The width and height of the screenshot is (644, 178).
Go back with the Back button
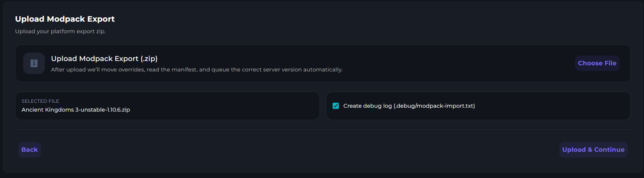tap(29, 150)
